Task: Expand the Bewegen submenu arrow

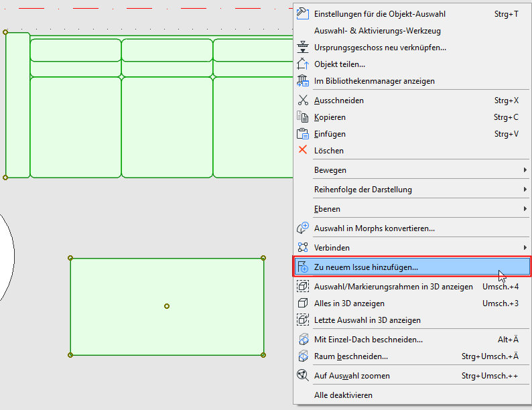Action: 525,170
